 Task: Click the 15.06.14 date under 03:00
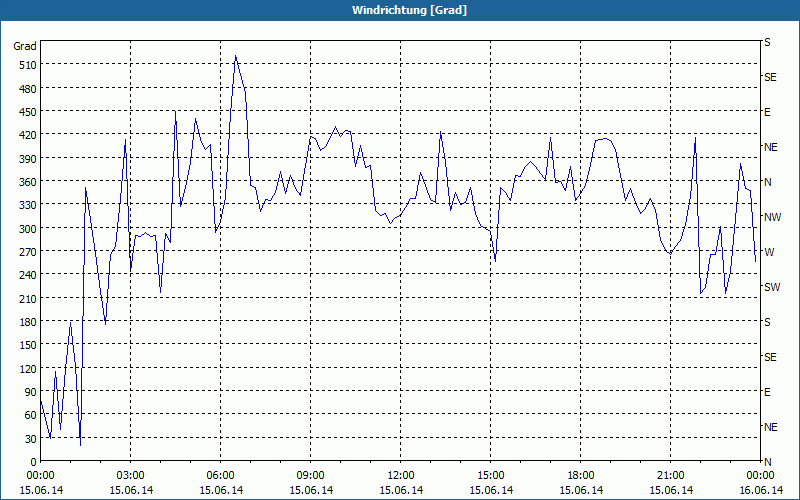pyautogui.click(x=131, y=490)
